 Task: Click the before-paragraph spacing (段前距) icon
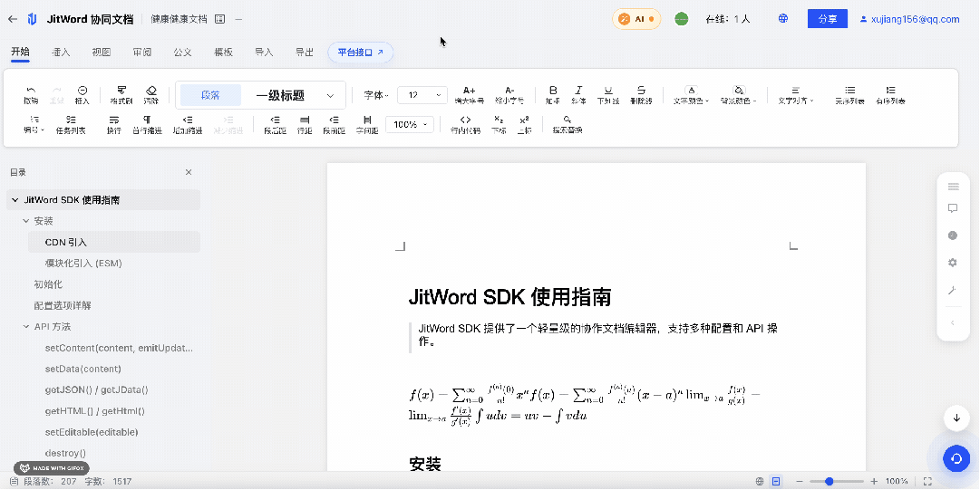click(335, 124)
